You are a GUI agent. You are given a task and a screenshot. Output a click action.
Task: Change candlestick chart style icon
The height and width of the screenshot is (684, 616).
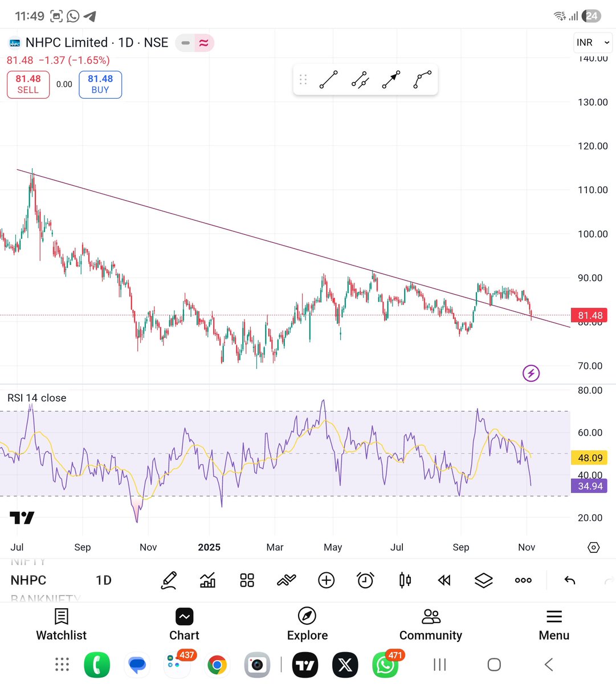[x=405, y=580]
